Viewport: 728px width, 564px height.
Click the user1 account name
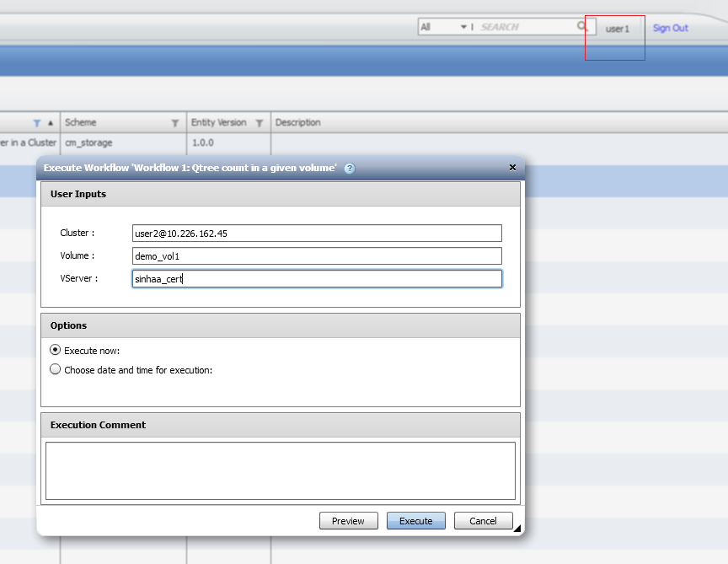click(x=617, y=29)
